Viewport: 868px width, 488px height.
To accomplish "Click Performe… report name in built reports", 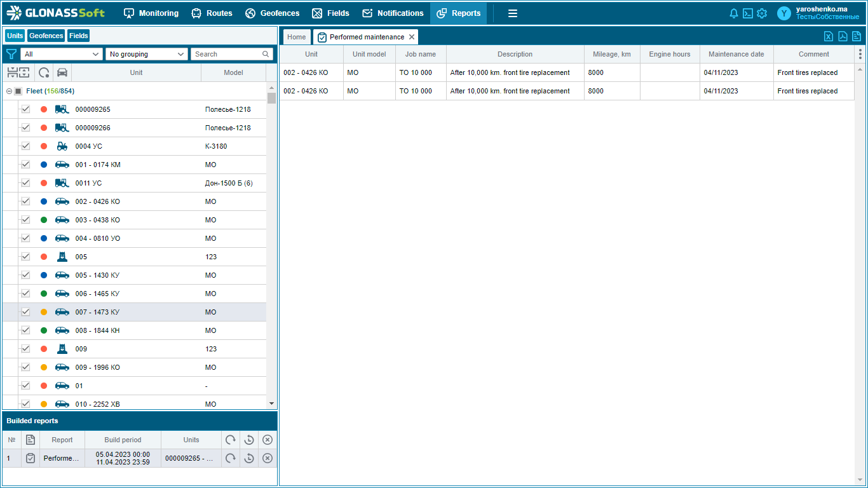I will point(62,458).
